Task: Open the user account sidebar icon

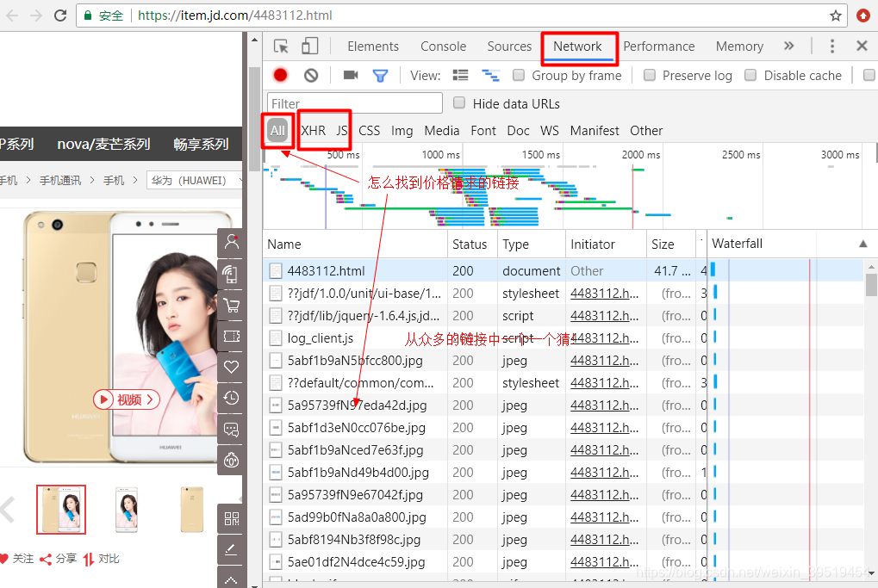Action: click(231, 242)
